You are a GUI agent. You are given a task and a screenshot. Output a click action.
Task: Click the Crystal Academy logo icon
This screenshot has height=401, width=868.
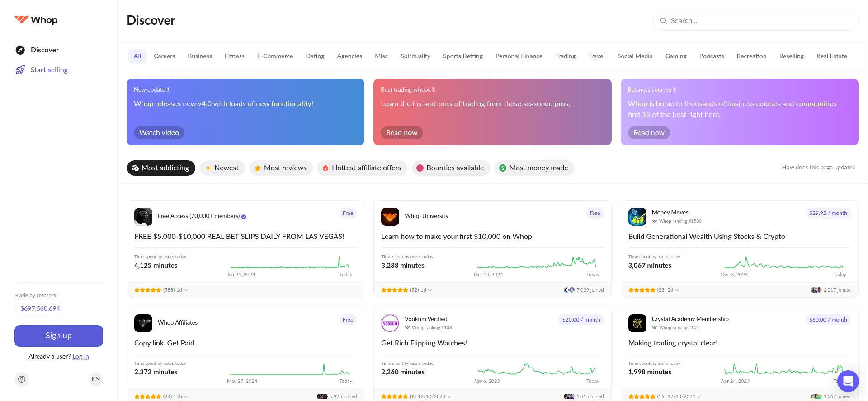pos(637,323)
